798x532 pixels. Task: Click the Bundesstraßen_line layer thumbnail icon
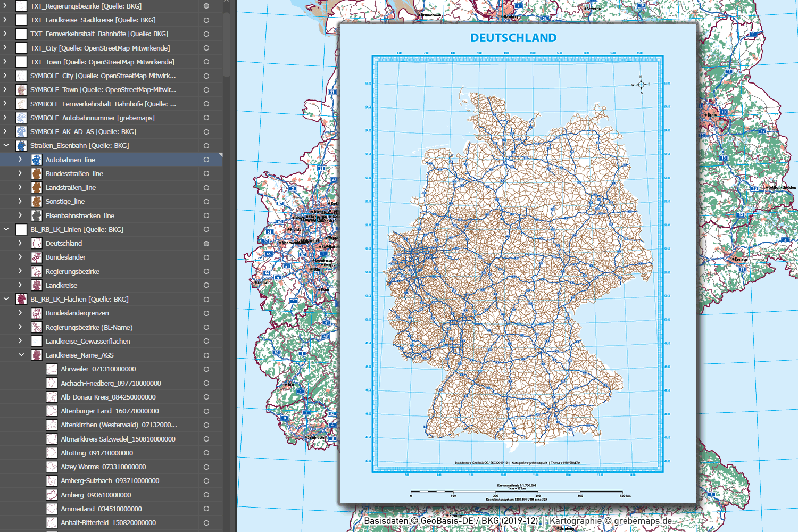[37, 173]
